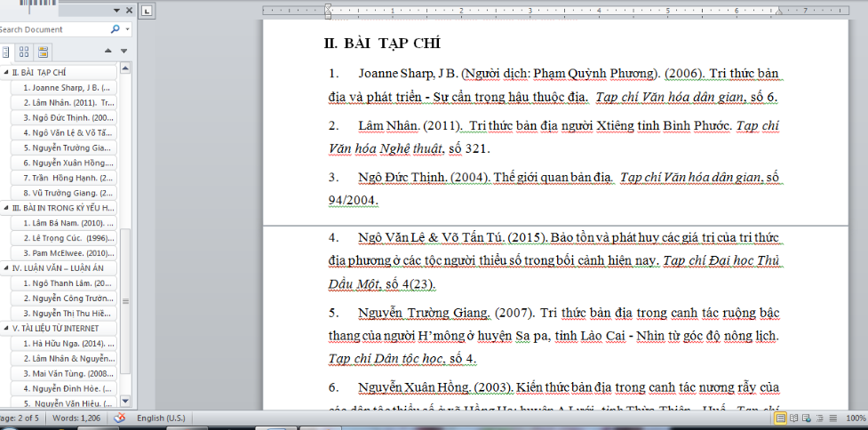Go to entry 1. Joanne Sharp, J B.

(64, 87)
